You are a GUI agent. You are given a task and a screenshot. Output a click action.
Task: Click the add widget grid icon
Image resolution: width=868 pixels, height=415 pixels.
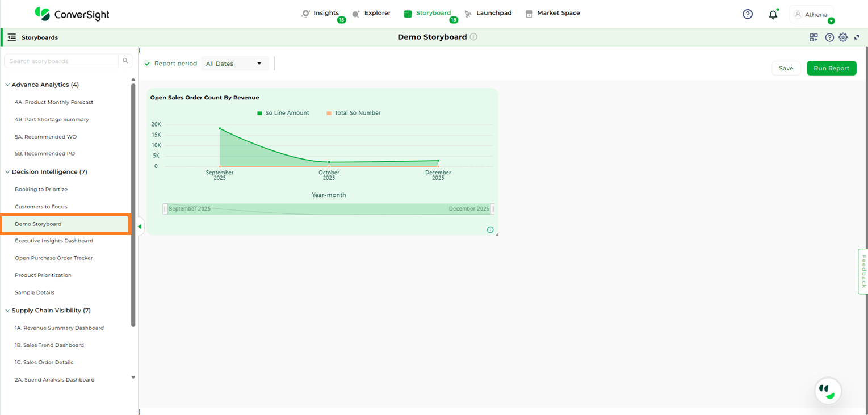pyautogui.click(x=814, y=37)
